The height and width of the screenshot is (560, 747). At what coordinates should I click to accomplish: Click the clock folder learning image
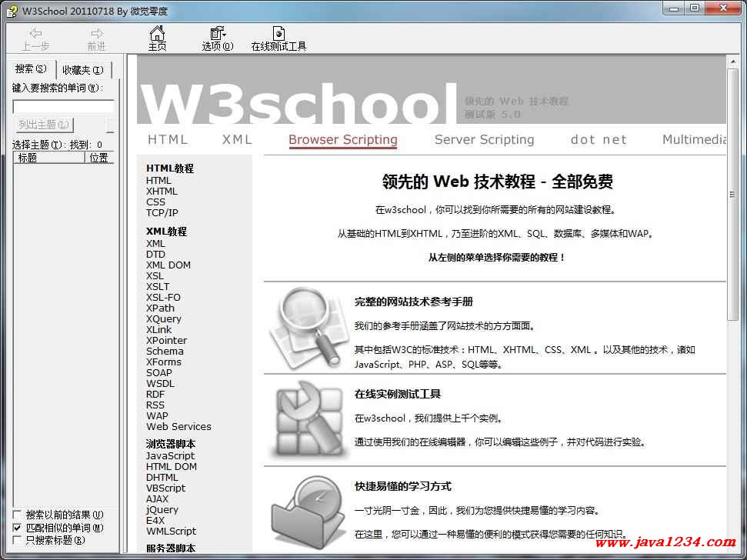[x=308, y=511]
